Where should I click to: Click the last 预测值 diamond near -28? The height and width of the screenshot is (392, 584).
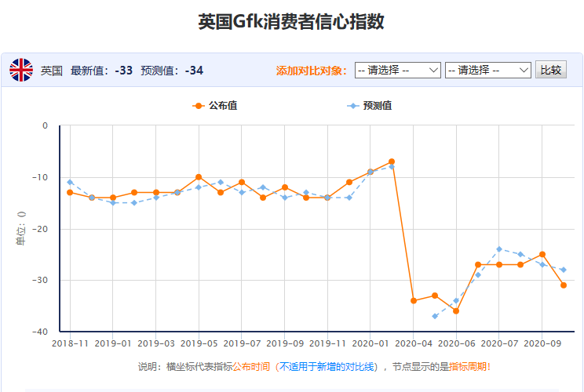pos(564,270)
